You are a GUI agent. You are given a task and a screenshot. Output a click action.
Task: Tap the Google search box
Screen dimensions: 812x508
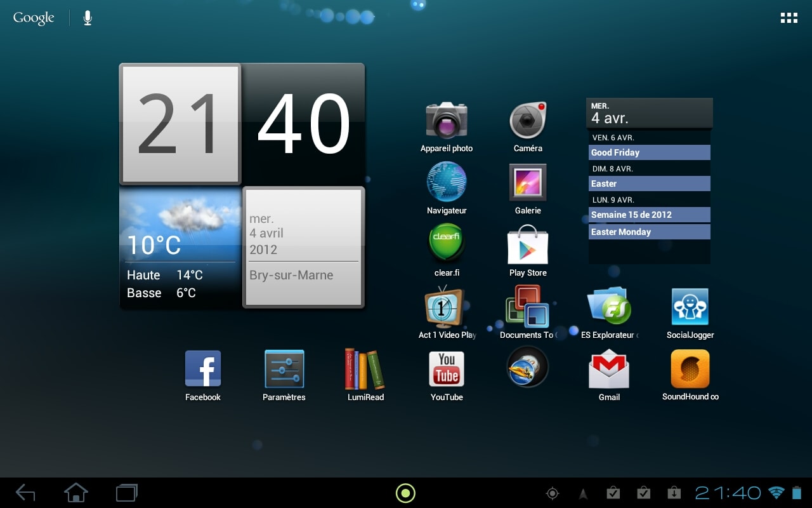(x=34, y=18)
